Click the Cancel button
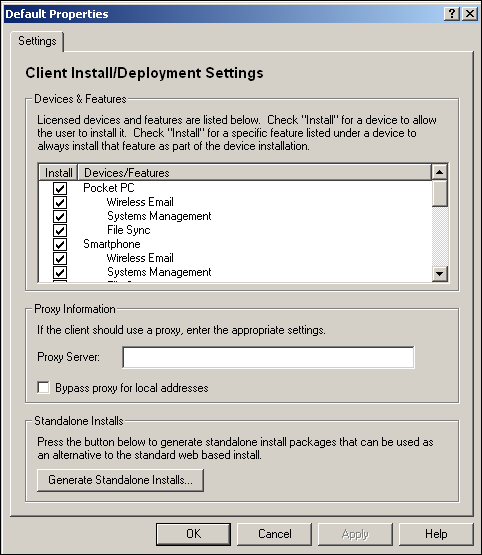Image resolution: width=482 pixels, height=555 pixels. [274, 534]
